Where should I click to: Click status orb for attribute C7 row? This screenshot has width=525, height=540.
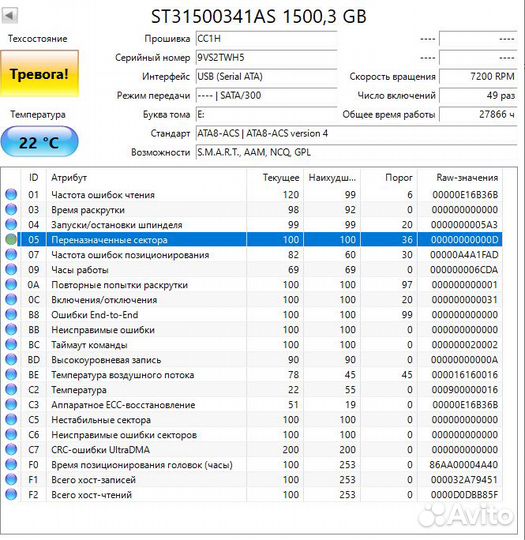tap(11, 449)
